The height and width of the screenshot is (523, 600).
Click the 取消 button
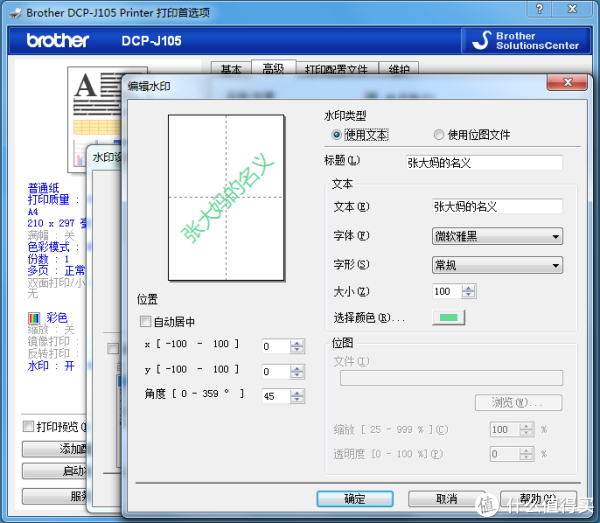click(446, 499)
